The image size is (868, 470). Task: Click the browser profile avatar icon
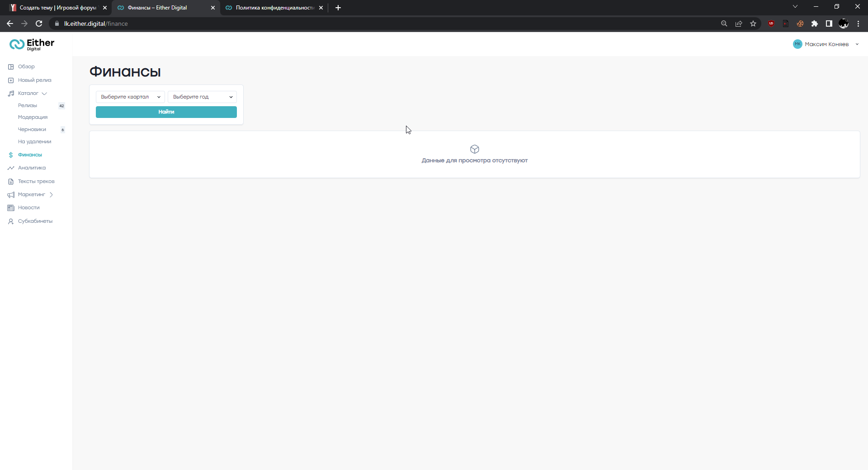(x=844, y=23)
